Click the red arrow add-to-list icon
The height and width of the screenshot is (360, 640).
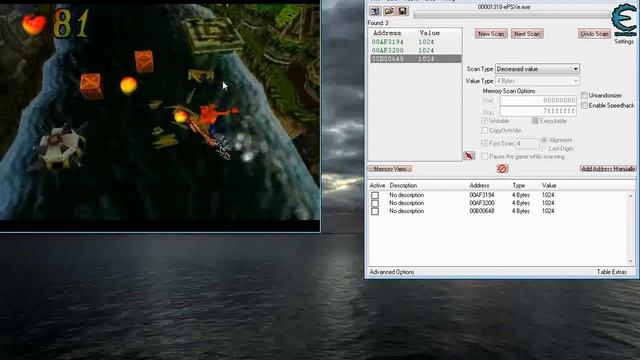[469, 156]
